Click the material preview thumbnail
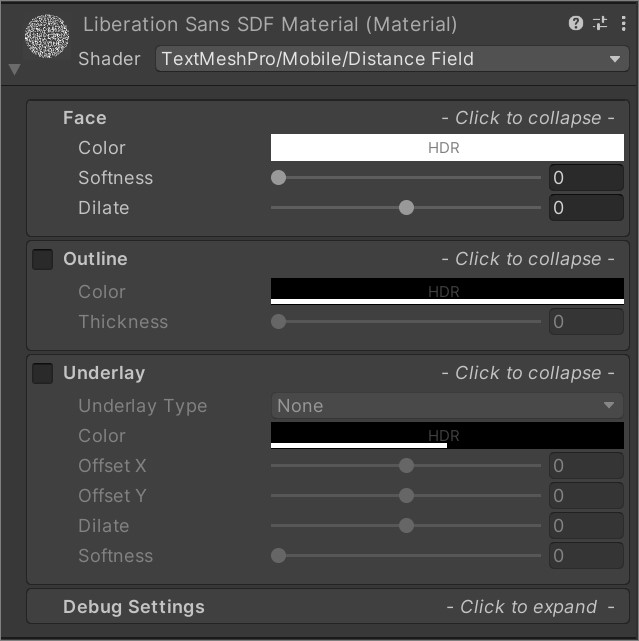The image size is (639, 641). click(46, 37)
